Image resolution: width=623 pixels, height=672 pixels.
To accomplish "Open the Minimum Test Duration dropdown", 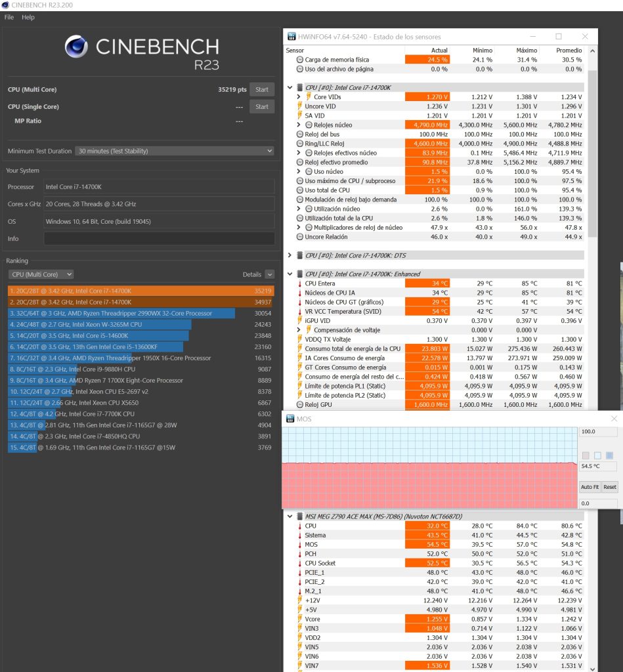I will pyautogui.click(x=175, y=151).
